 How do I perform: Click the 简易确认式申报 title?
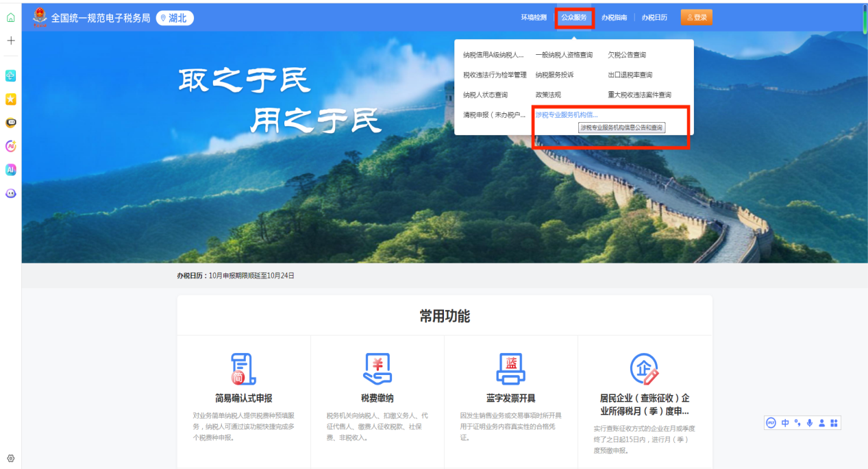[x=243, y=398]
